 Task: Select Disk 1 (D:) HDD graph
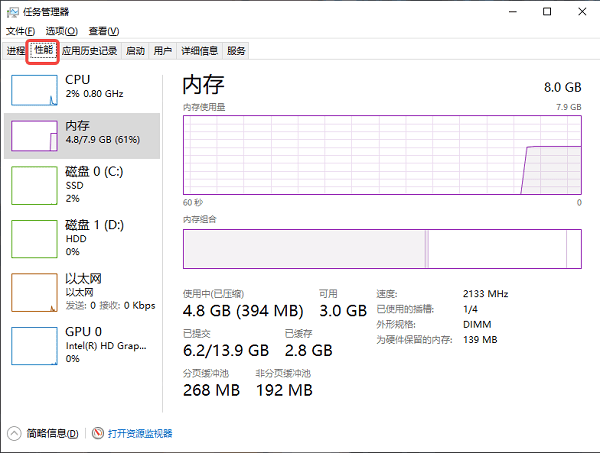pos(34,238)
